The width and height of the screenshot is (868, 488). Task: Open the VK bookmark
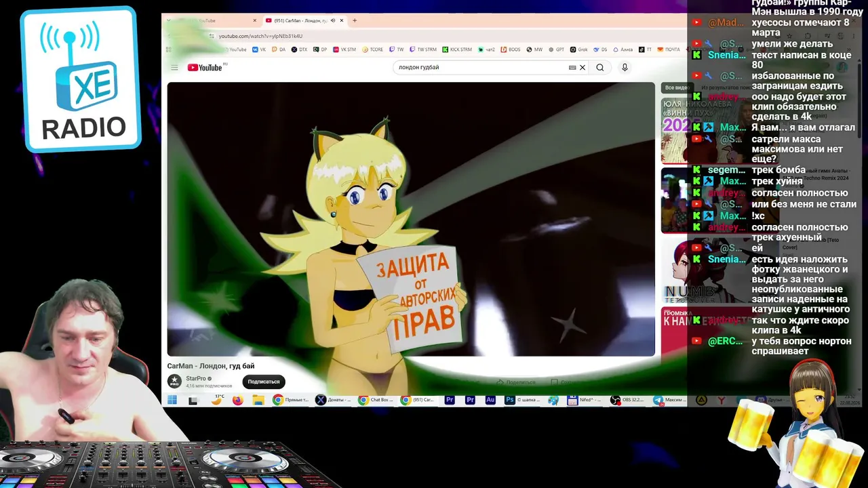pos(259,49)
